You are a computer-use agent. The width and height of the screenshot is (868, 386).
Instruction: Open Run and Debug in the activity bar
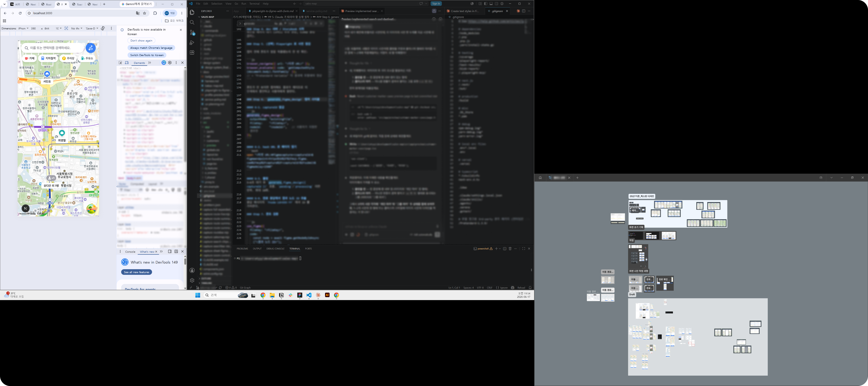(x=192, y=42)
